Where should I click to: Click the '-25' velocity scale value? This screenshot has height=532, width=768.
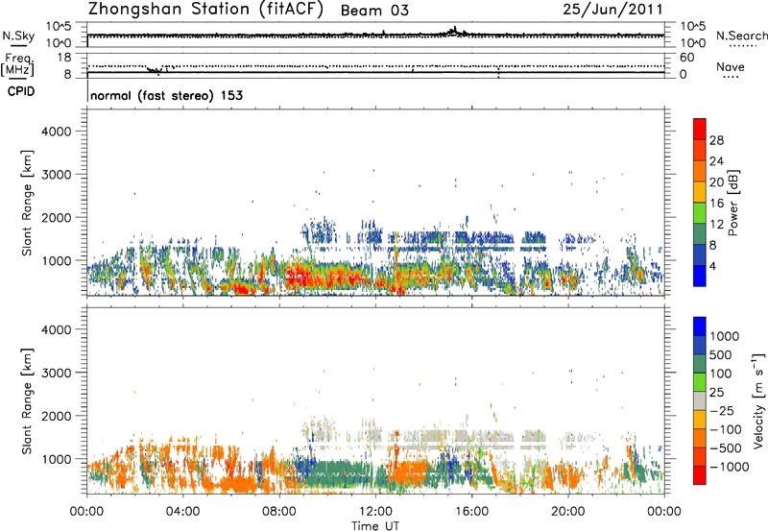[722, 411]
